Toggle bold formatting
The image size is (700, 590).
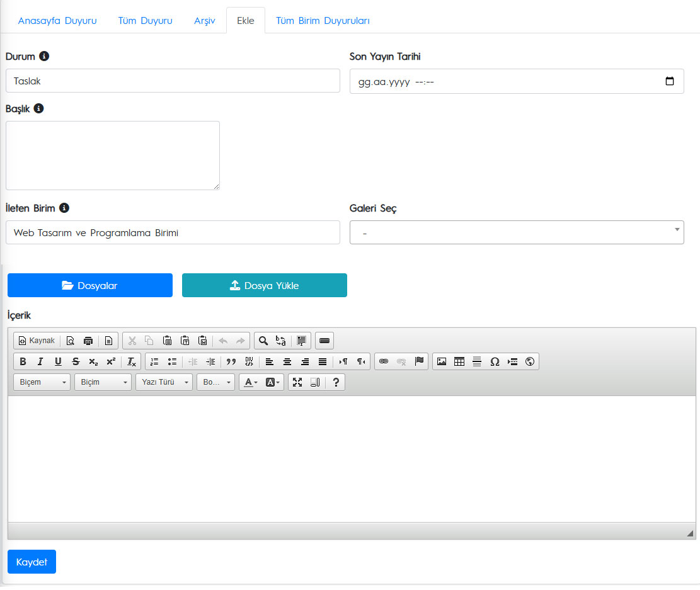point(23,361)
